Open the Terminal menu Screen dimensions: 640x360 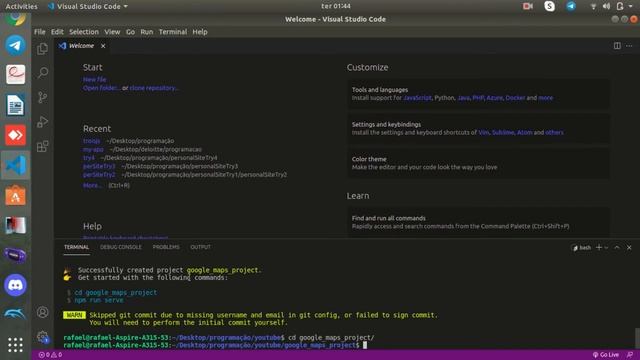coord(173,32)
